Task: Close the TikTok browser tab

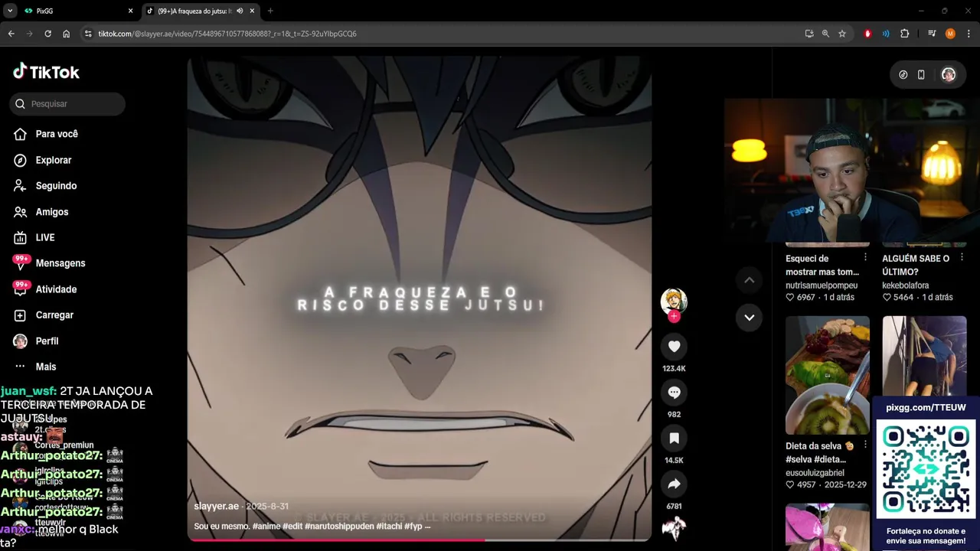Action: click(252, 11)
